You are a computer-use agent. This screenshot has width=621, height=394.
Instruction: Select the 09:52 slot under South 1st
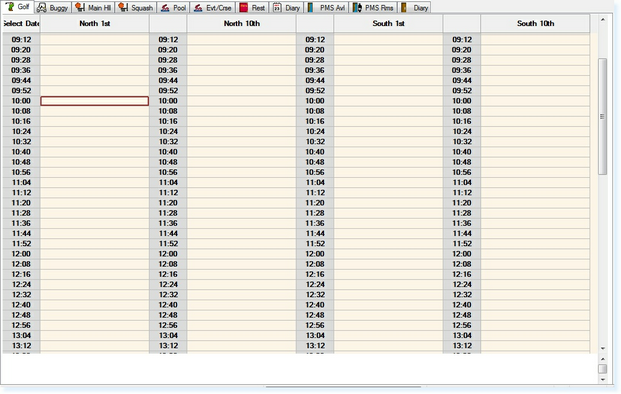[388, 91]
